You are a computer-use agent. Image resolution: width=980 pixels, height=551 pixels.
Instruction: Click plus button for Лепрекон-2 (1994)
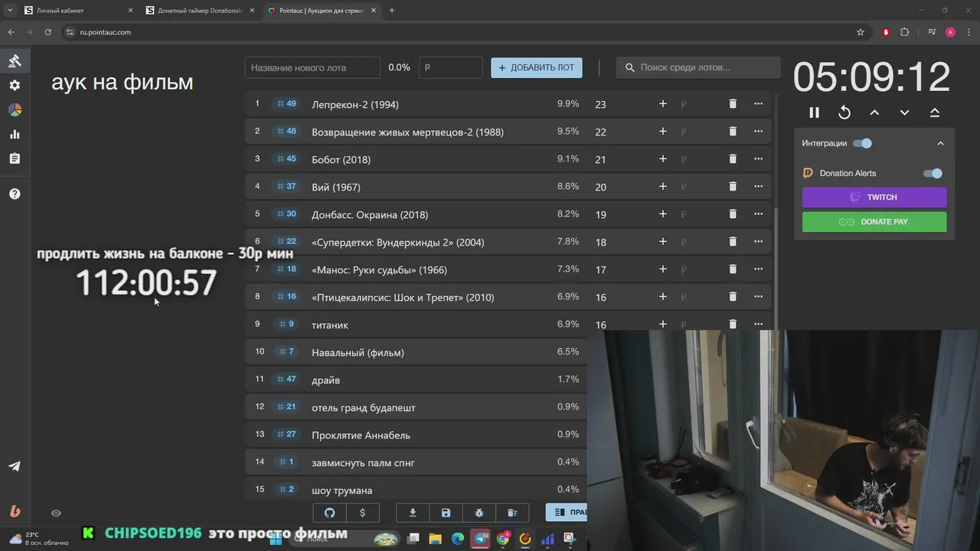click(663, 103)
